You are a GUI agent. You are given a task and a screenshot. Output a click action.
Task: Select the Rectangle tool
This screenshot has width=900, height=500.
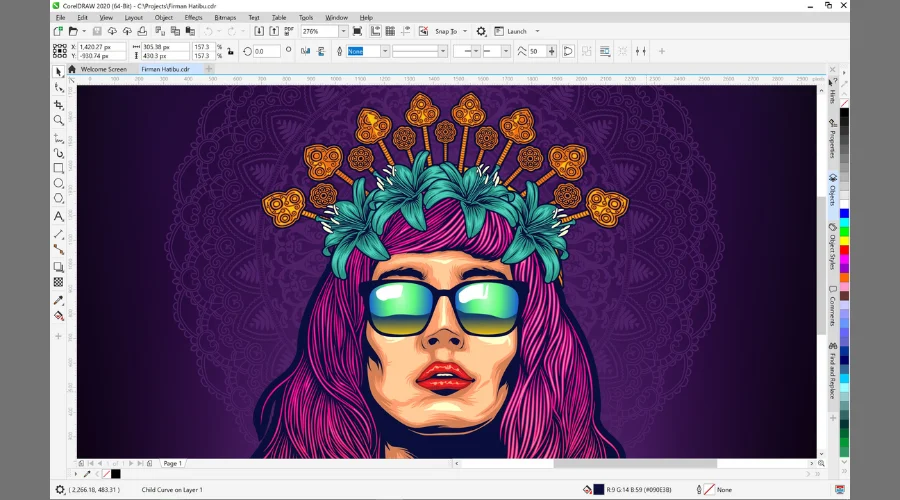coord(59,168)
